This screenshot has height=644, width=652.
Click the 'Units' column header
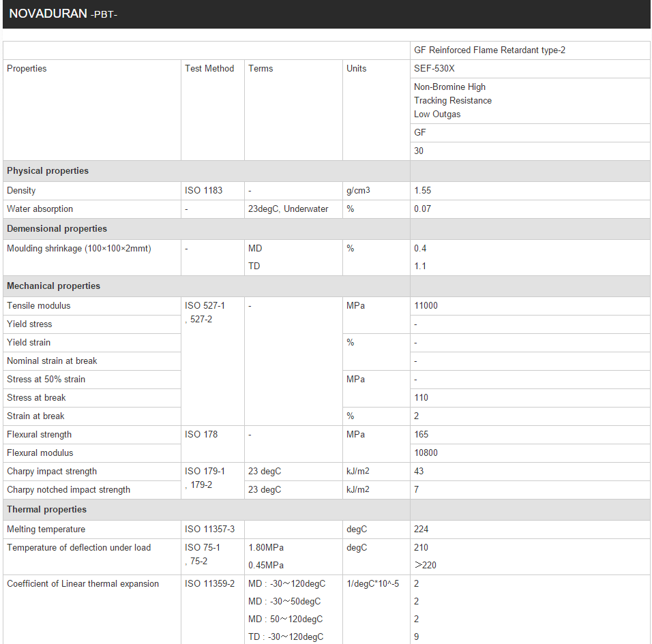pyautogui.click(x=357, y=69)
